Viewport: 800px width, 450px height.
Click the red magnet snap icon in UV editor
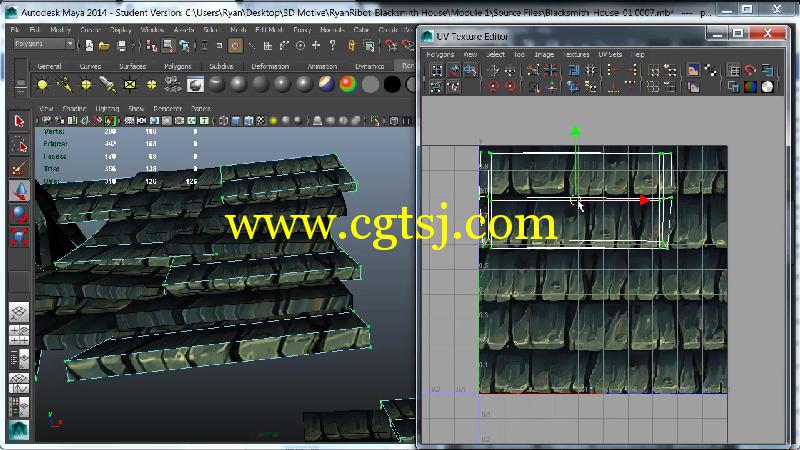(750, 70)
